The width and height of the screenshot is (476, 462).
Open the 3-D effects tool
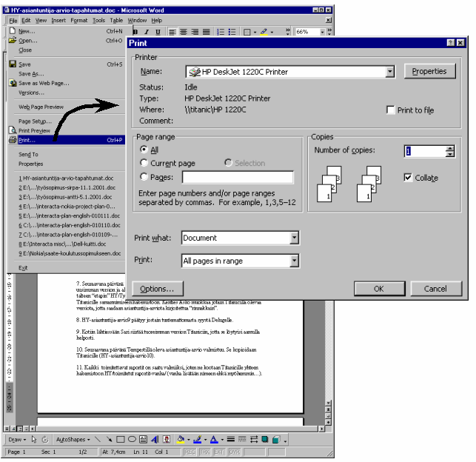pos(276,439)
